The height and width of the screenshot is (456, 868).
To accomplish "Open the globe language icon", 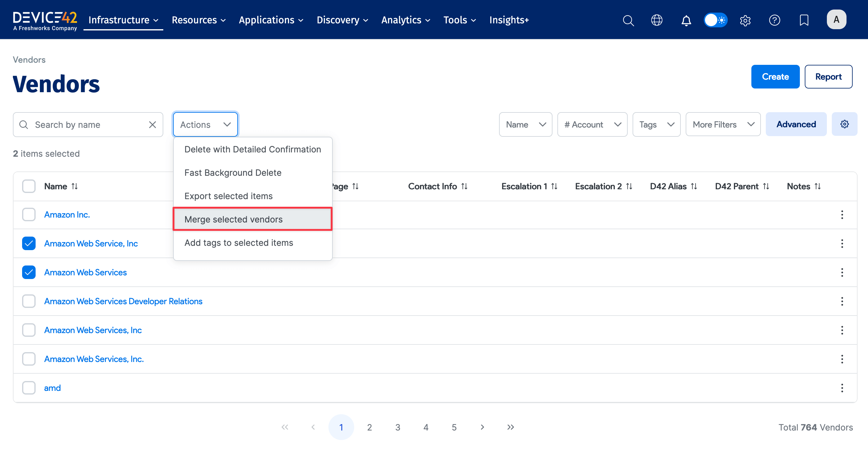I will pos(657,20).
